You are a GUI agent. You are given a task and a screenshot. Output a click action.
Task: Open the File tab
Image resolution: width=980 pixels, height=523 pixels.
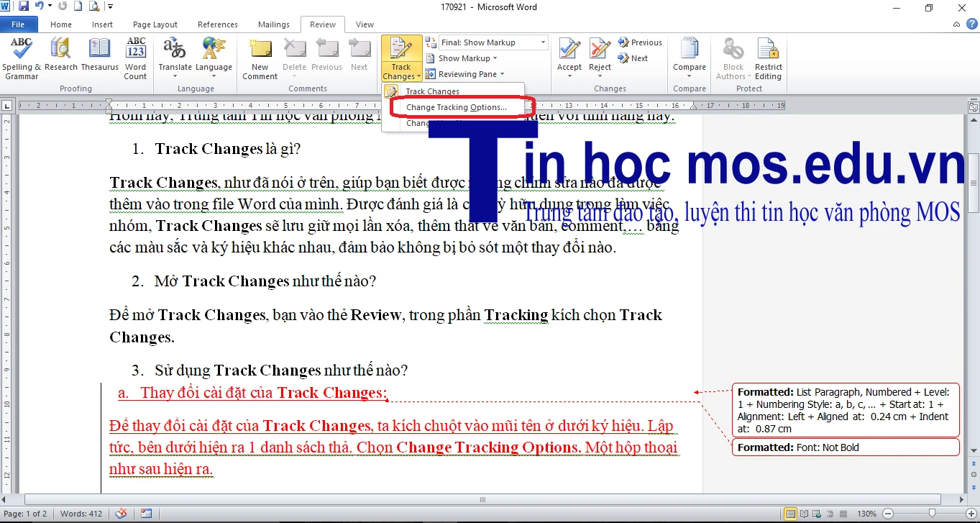click(x=18, y=24)
